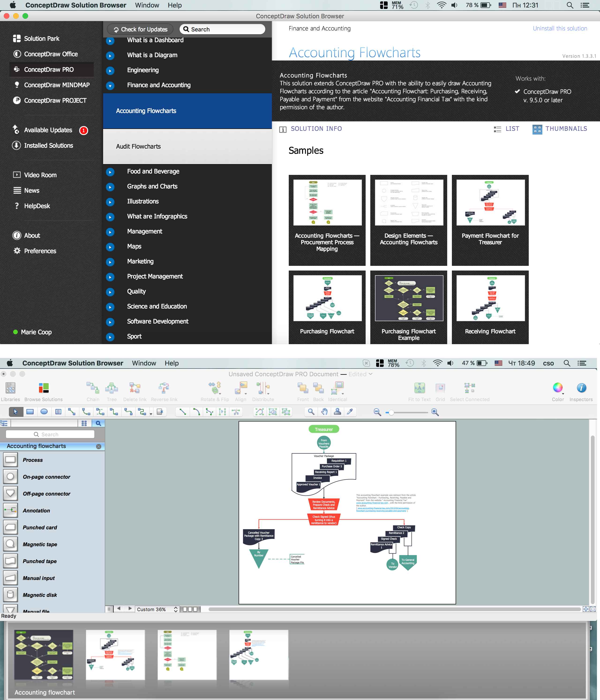Select the arrow pointer tool
The image size is (600, 700).
(x=16, y=412)
